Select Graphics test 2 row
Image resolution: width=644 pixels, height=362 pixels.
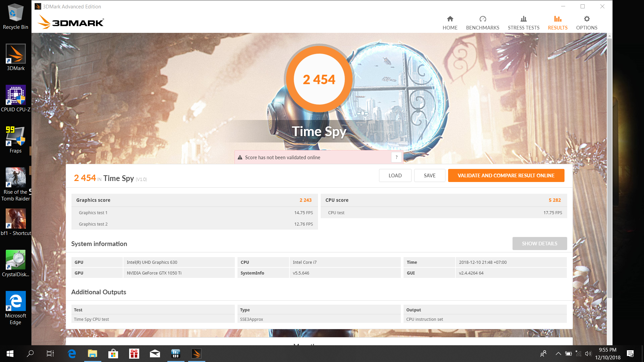195,224
